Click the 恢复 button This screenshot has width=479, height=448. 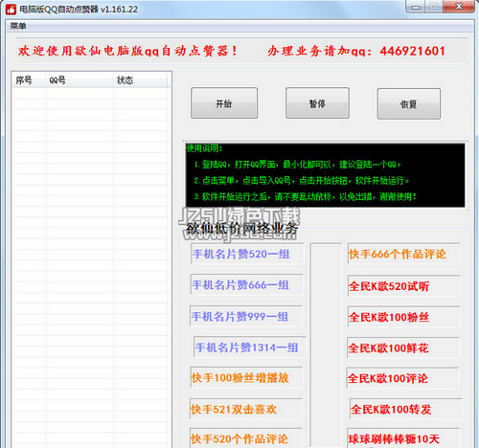pos(409,104)
